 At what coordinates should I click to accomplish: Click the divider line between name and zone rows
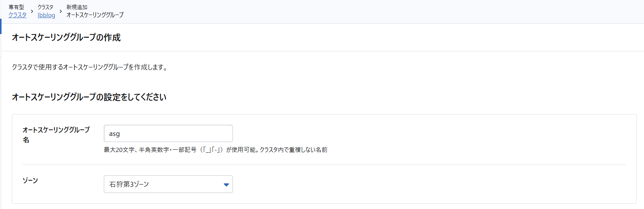pyautogui.click(x=324, y=165)
